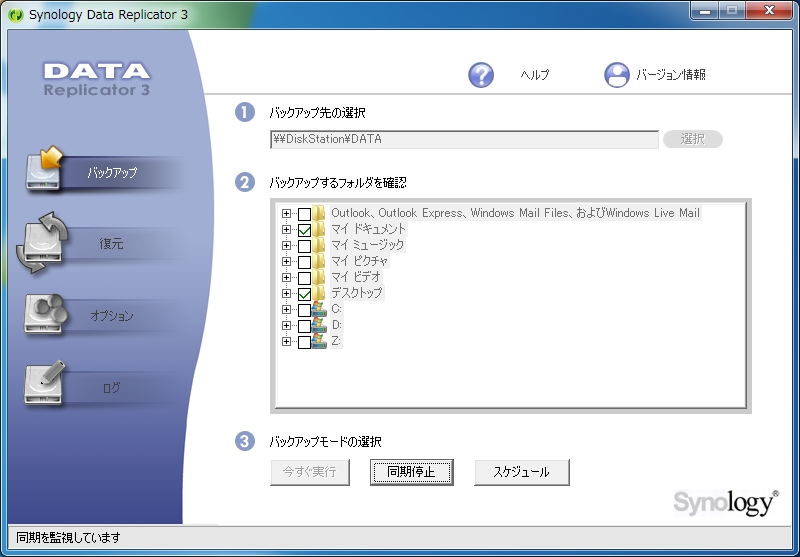
Task: Select the デスクトップ tree label
Action: 357,293
